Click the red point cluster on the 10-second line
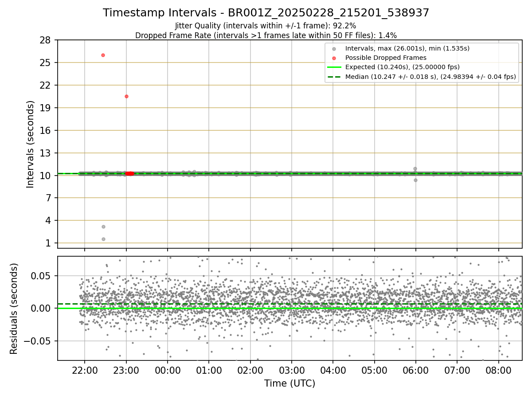Image resolution: width=532 pixels, height=399 pixels. 129,173
